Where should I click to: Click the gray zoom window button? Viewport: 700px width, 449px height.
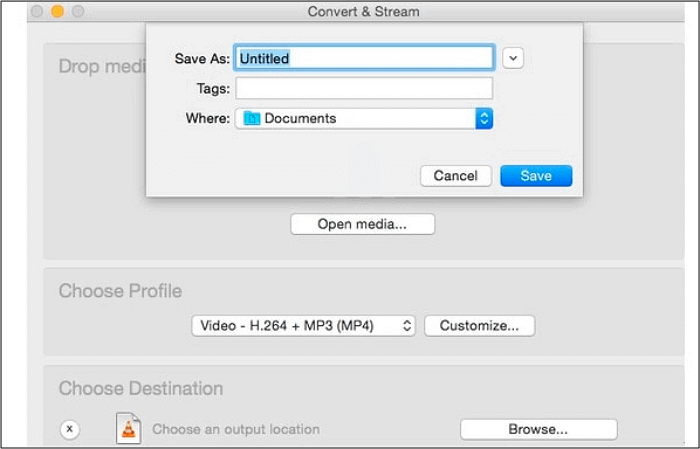pyautogui.click(x=77, y=12)
